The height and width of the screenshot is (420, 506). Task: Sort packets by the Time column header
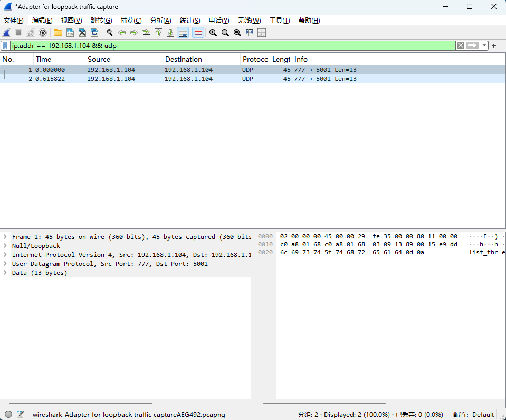60,59
